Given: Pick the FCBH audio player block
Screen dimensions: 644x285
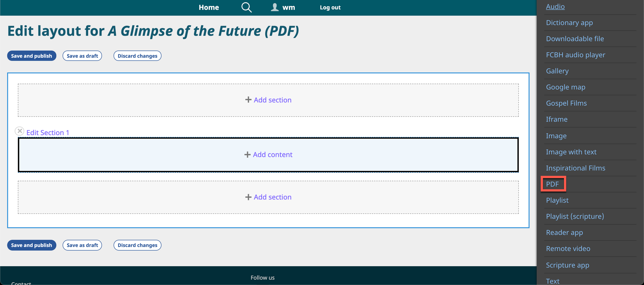Looking at the screenshot, I should [575, 55].
